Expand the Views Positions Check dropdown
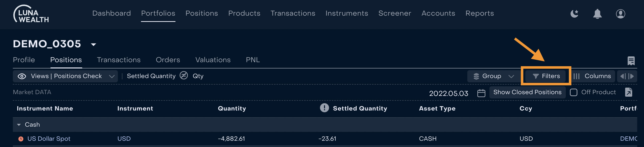Viewport: 644px width, 147px height. click(112, 76)
